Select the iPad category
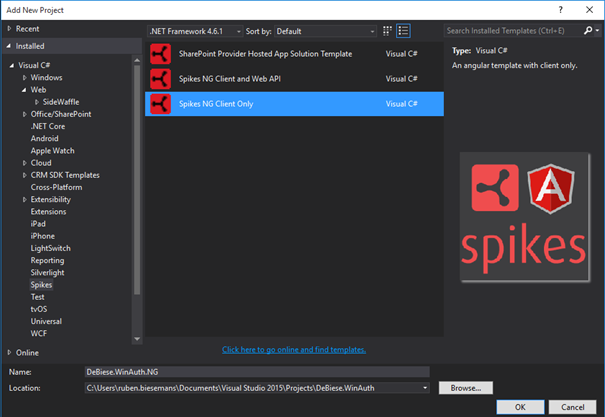Screen dimensions: 605x417 [x=38, y=224]
